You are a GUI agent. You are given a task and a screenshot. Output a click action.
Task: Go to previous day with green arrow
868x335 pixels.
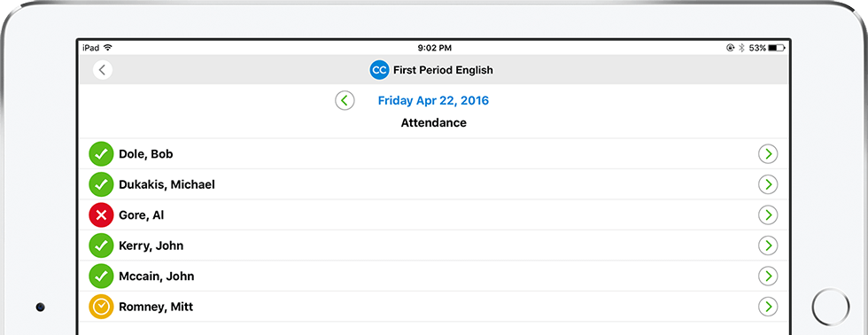(x=345, y=100)
